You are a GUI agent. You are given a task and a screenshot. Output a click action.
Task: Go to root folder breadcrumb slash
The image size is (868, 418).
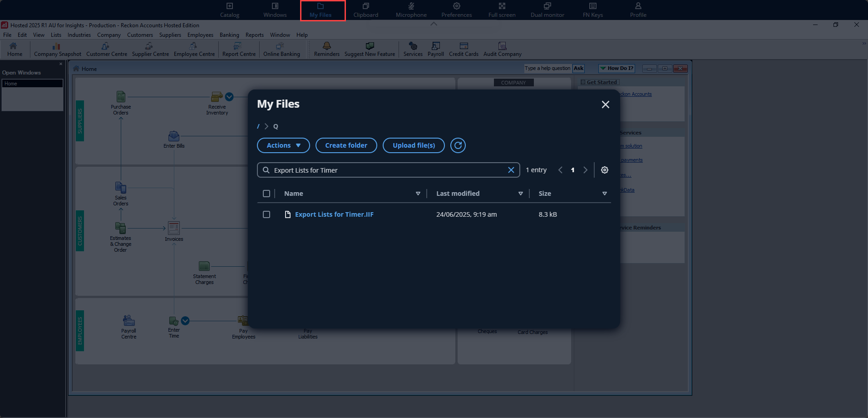coord(258,126)
